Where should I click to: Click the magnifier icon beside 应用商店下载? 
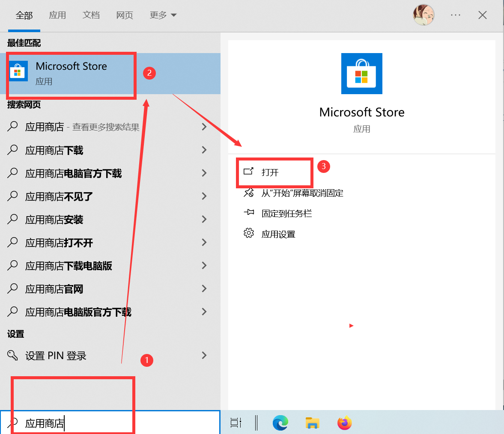pyautogui.click(x=12, y=150)
